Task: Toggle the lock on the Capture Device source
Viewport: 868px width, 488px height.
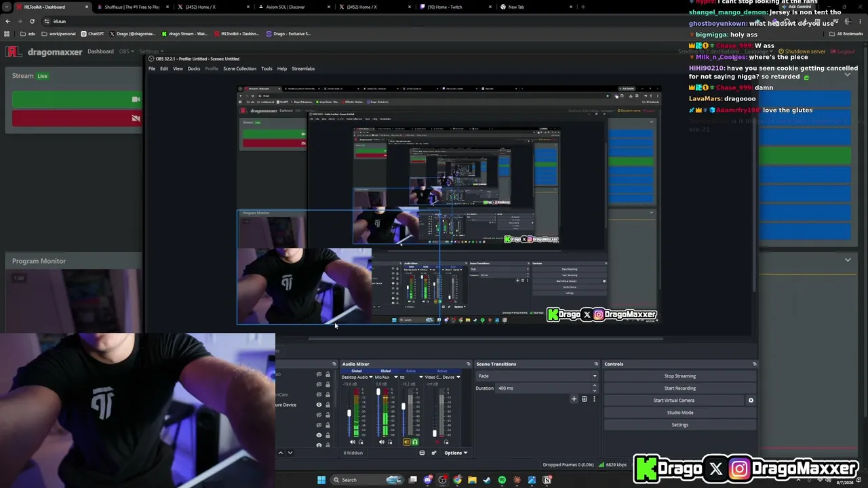Action: 328,405
